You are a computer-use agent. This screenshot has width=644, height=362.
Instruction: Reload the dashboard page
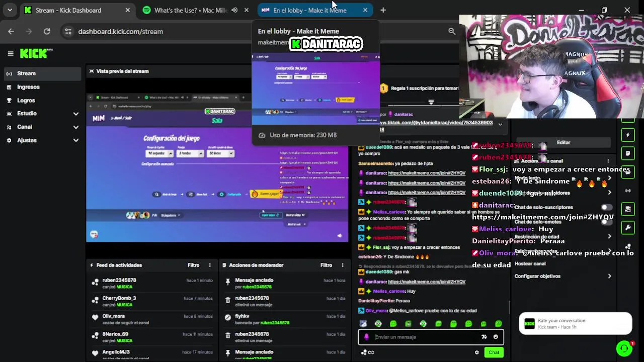click(47, 31)
